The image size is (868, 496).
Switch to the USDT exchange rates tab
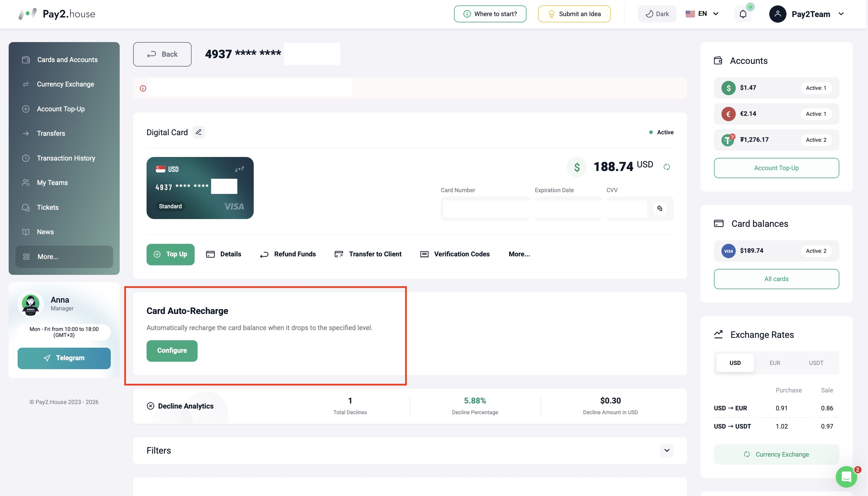(x=816, y=363)
